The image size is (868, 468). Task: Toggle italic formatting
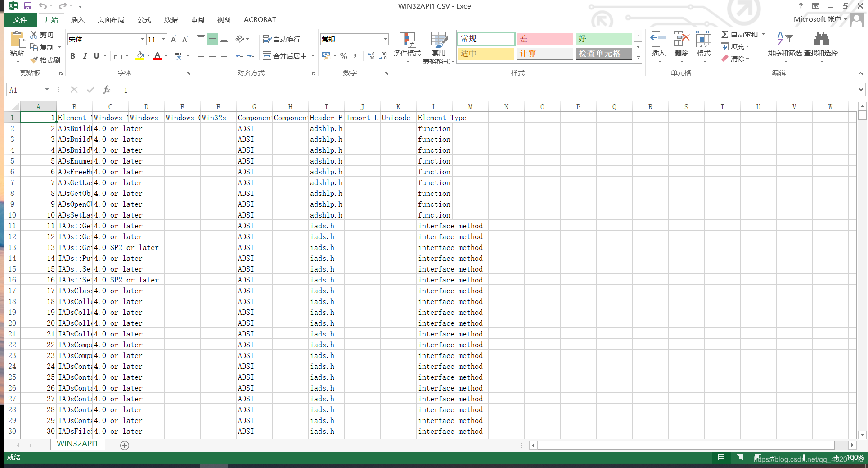coord(85,56)
